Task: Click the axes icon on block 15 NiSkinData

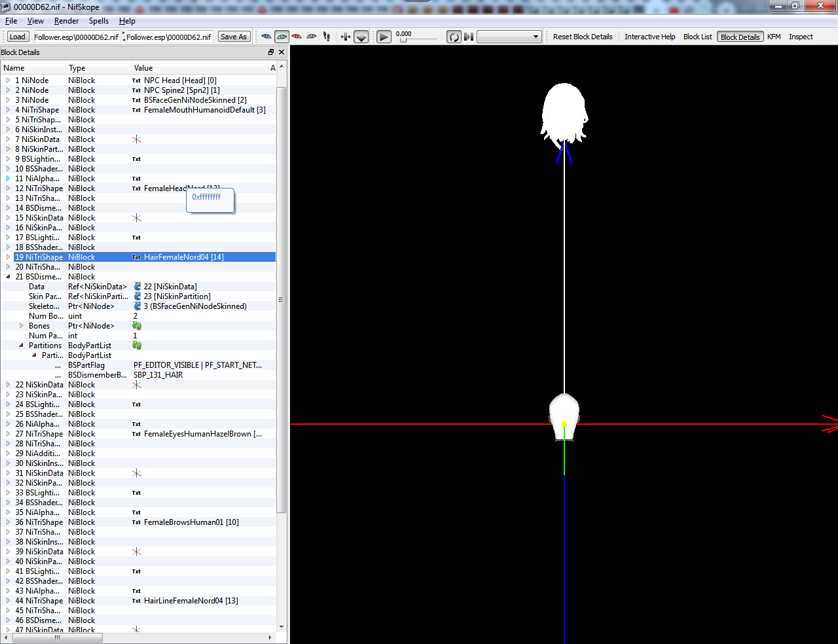Action: coord(136,218)
